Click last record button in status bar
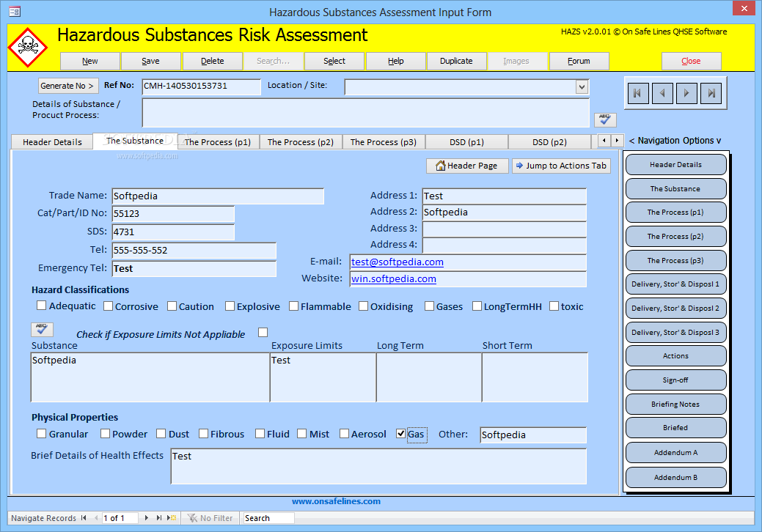Viewport: 762px width, 532px height. coord(158,518)
